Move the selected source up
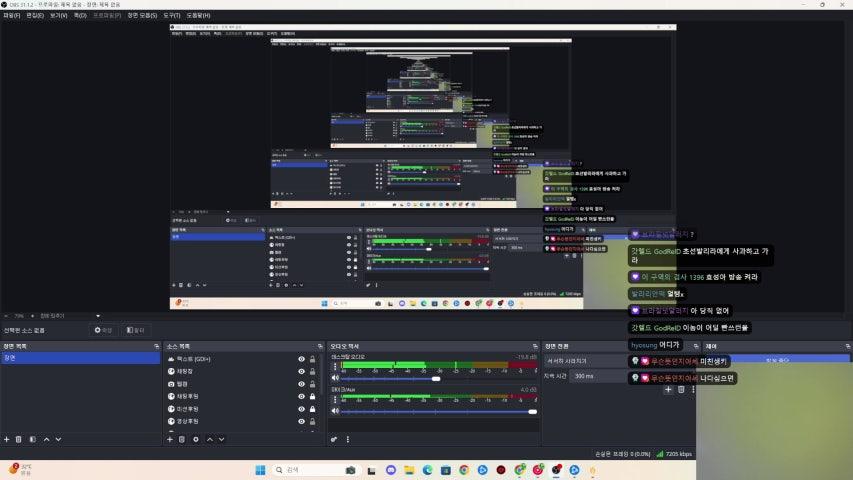This screenshot has width=853, height=480. pyautogui.click(x=209, y=439)
